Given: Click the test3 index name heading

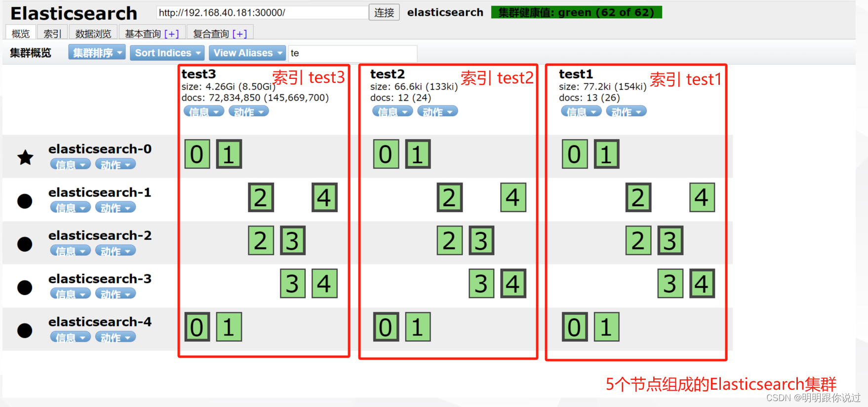Looking at the screenshot, I should click(x=198, y=74).
